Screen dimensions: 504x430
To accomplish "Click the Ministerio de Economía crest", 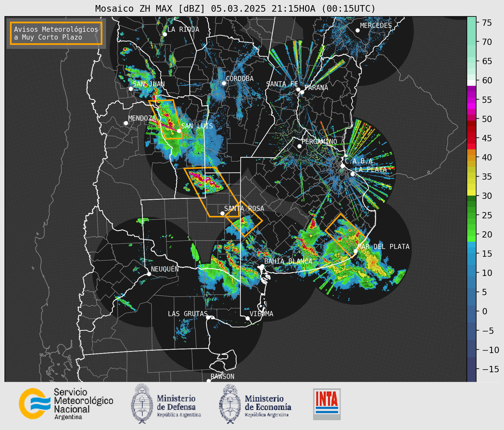I will (x=230, y=404).
